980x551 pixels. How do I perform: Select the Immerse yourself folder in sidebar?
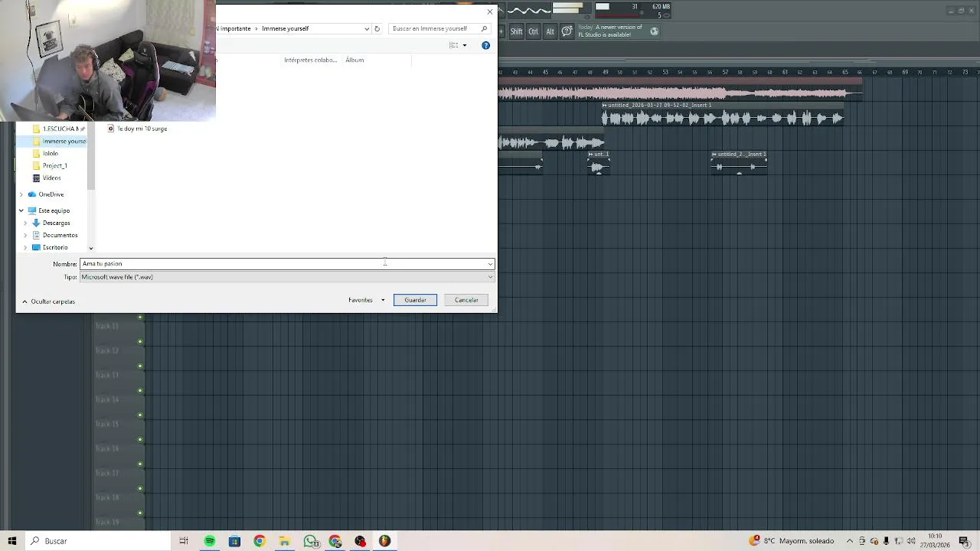pos(59,141)
